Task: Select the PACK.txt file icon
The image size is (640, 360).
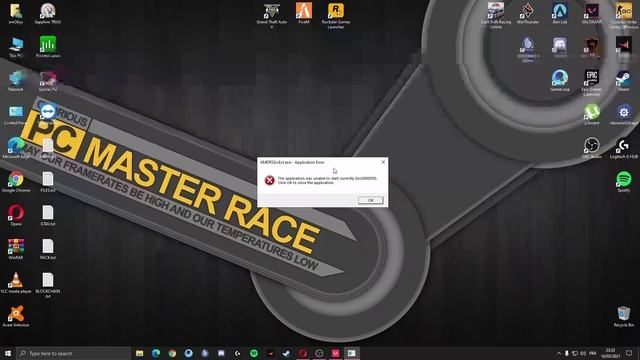Action: [48, 249]
